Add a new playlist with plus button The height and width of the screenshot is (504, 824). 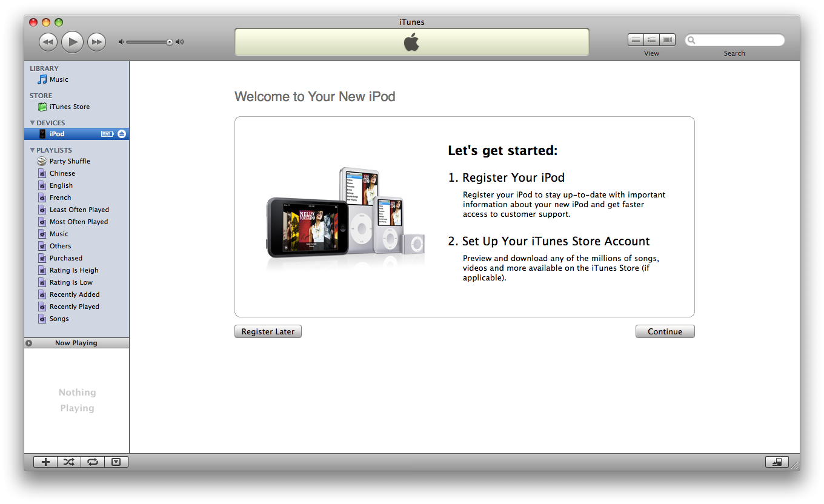45,462
